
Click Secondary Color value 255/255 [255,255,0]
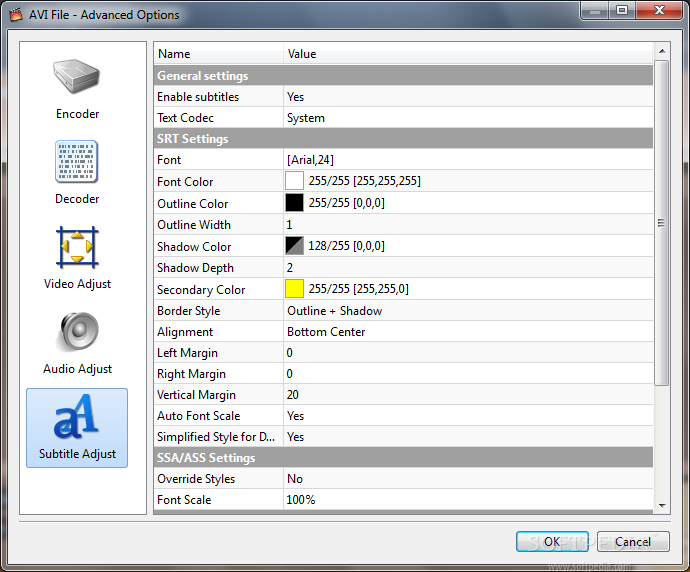pos(358,289)
